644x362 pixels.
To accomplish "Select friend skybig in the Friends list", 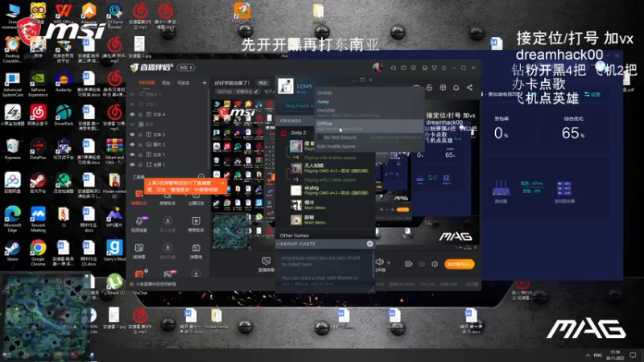I will coord(331,190).
